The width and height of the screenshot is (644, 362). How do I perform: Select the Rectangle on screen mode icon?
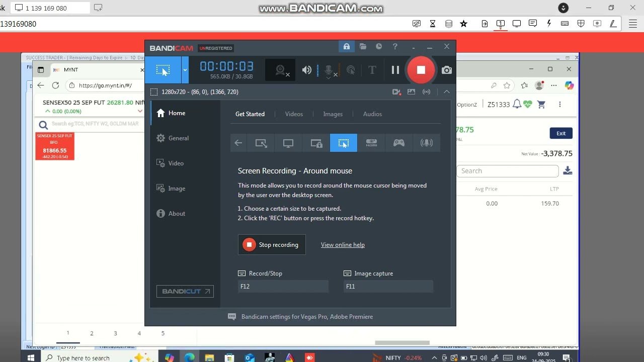pyautogui.click(x=261, y=143)
